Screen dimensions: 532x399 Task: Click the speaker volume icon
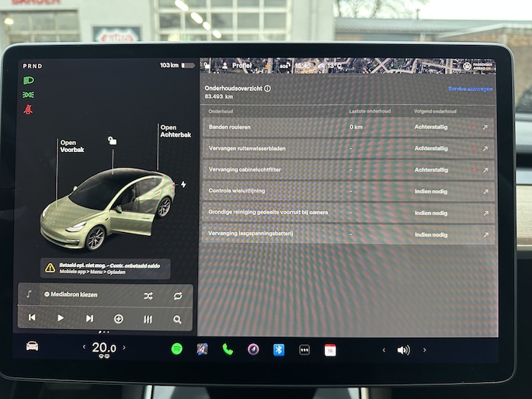[x=403, y=350]
